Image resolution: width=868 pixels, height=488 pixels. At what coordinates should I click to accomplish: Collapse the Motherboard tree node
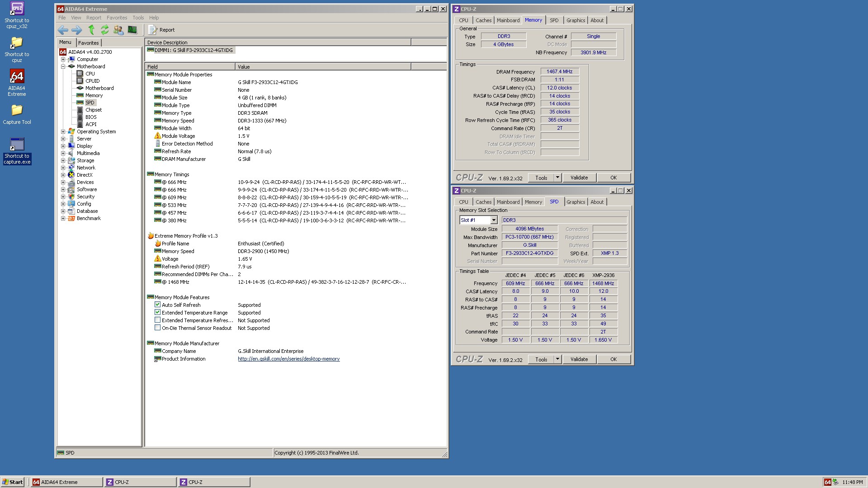63,66
